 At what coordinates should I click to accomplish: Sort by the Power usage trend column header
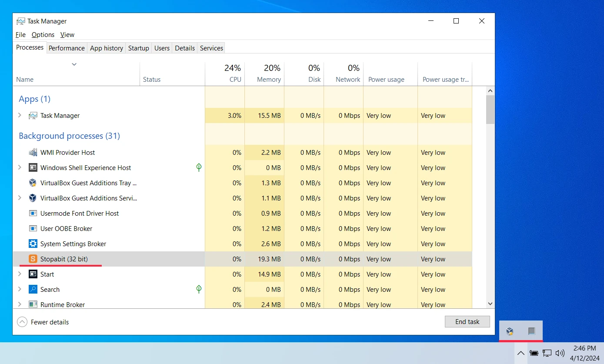coord(445,73)
